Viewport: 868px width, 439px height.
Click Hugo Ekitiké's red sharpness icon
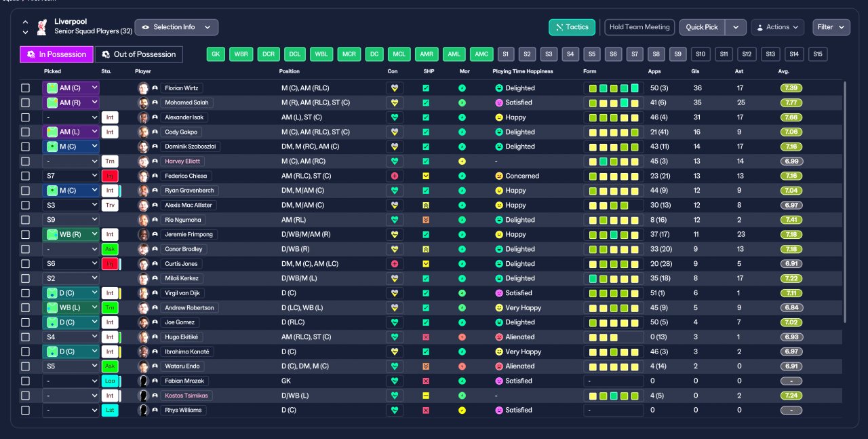point(426,337)
